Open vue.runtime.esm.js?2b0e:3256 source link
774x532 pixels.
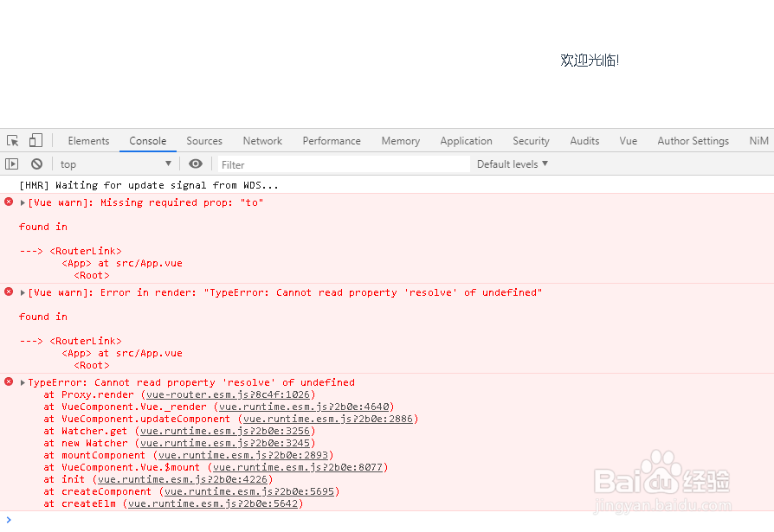pyautogui.click(x=225, y=431)
